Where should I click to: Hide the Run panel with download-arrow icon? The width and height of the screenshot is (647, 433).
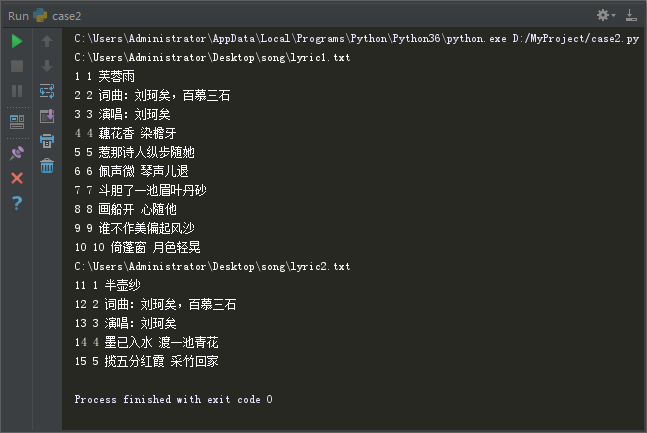[631, 15]
